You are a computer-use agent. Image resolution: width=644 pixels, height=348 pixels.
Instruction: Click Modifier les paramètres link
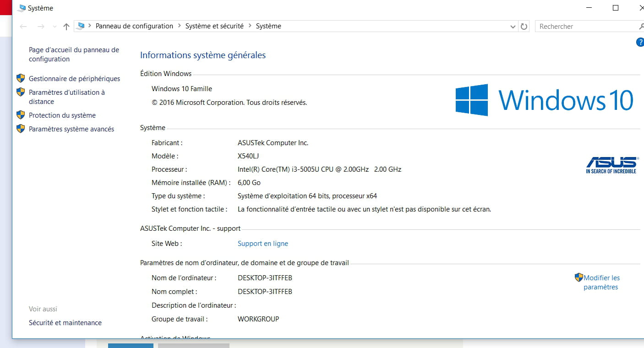[x=601, y=283]
